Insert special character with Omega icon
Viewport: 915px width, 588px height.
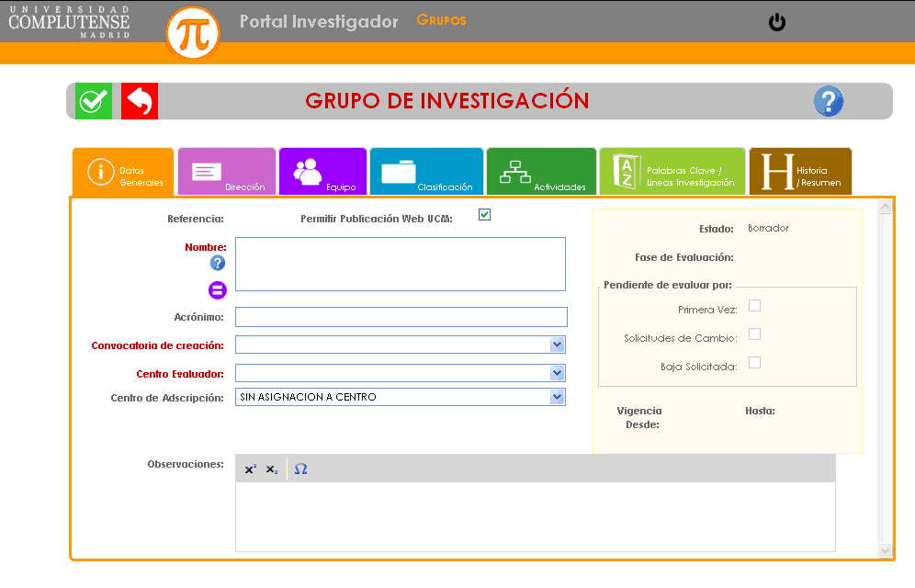pyautogui.click(x=300, y=469)
